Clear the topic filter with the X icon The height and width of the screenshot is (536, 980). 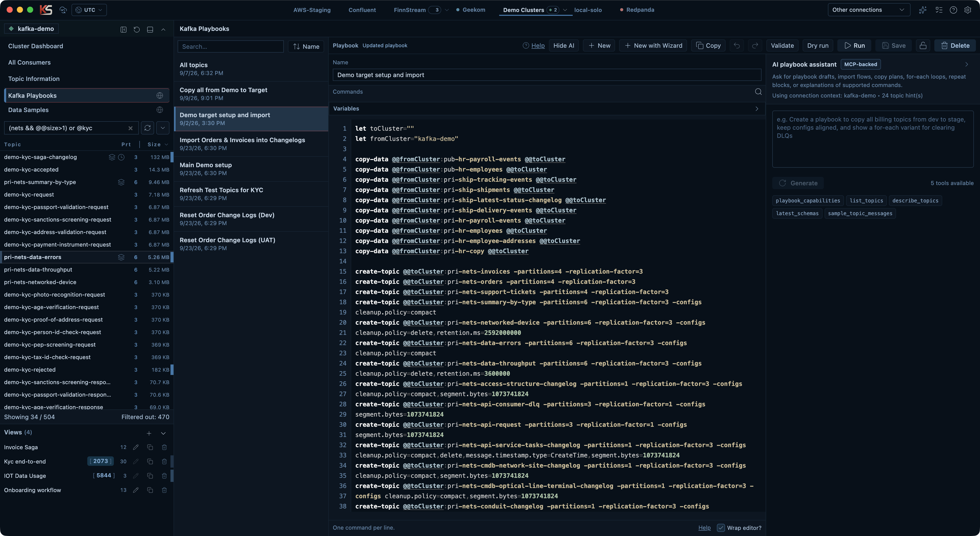(x=130, y=128)
